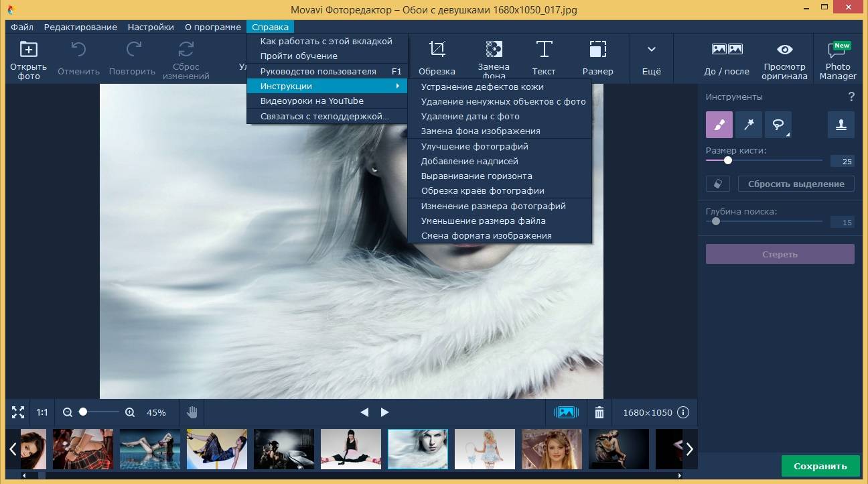Select 'Улучшение фотографий' instruction

(x=500, y=146)
